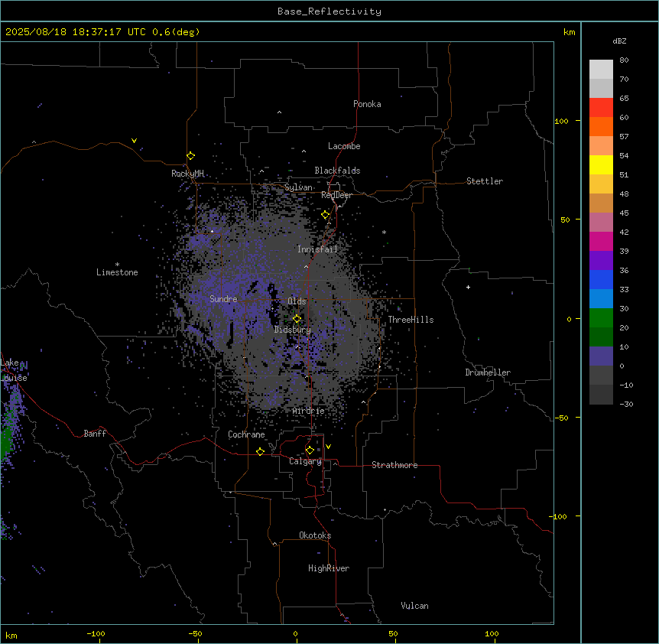Click the Base_Reflectivity title
Viewport: 659px width, 644px height.
pos(329,11)
